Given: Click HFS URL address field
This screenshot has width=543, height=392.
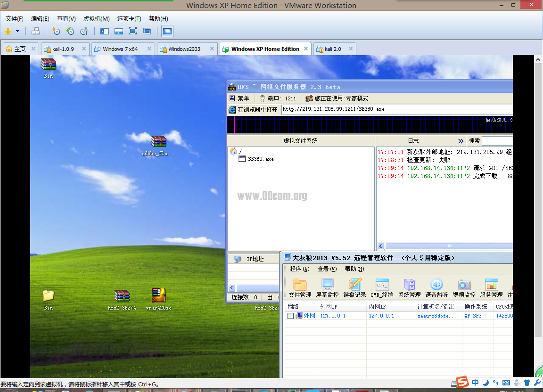Looking at the screenshot, I should (397, 109).
